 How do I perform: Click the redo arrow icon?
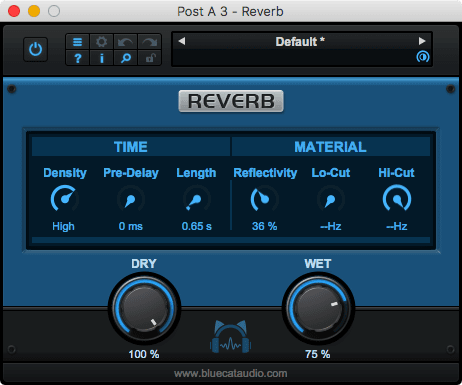coord(149,42)
